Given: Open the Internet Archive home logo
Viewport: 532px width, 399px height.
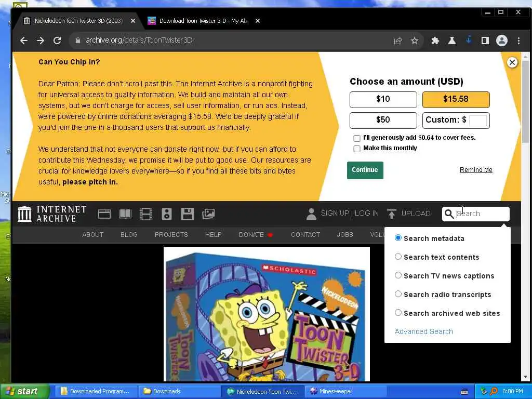Looking at the screenshot, I should tap(52, 214).
